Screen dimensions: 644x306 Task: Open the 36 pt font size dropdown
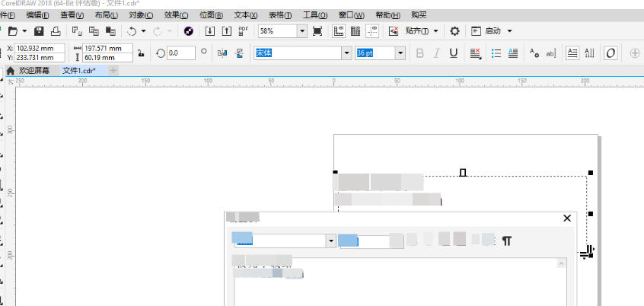[400, 53]
